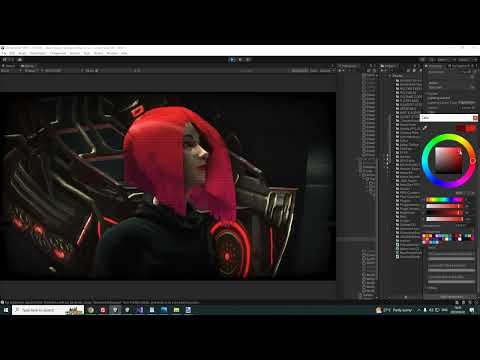Image resolution: width=480 pixels, height=360 pixels.
Task: Click the Pause button in Unity toolbar
Action: [x=240, y=60]
